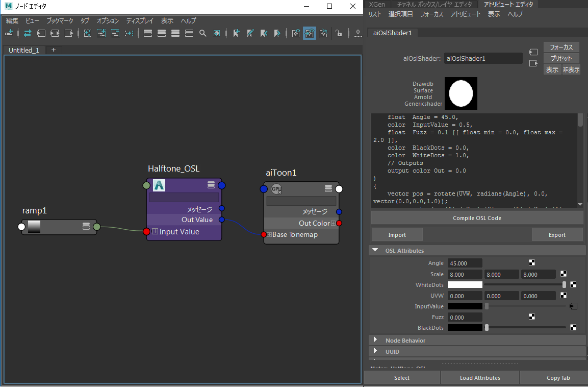Click the checker map button beside BlackDots
Viewport: 588px width, 387px height.
coord(573,328)
